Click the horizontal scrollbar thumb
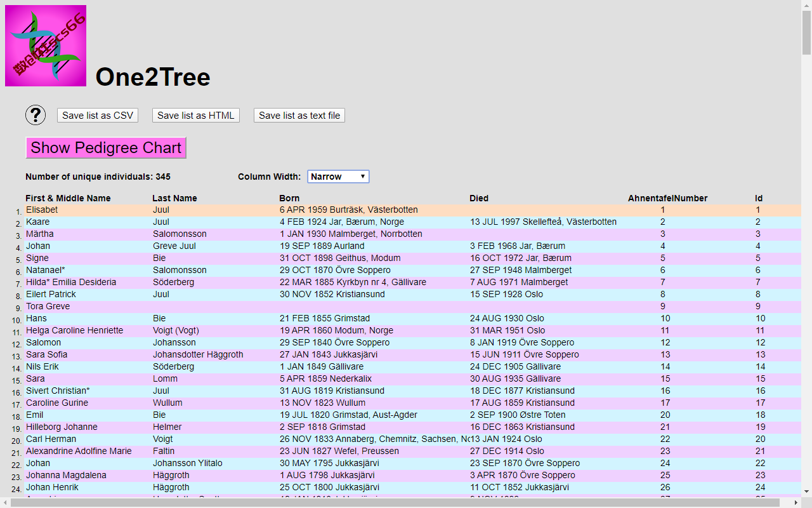Screen dimensions: 812x508 coord(395,502)
